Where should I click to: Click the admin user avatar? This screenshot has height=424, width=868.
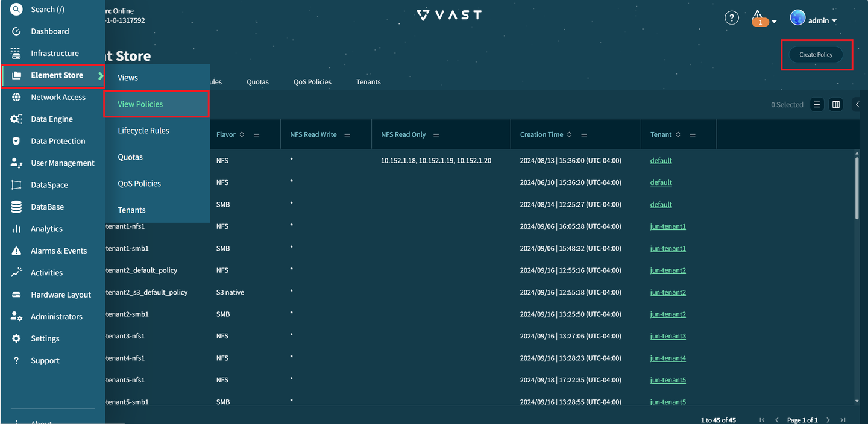[x=797, y=18]
